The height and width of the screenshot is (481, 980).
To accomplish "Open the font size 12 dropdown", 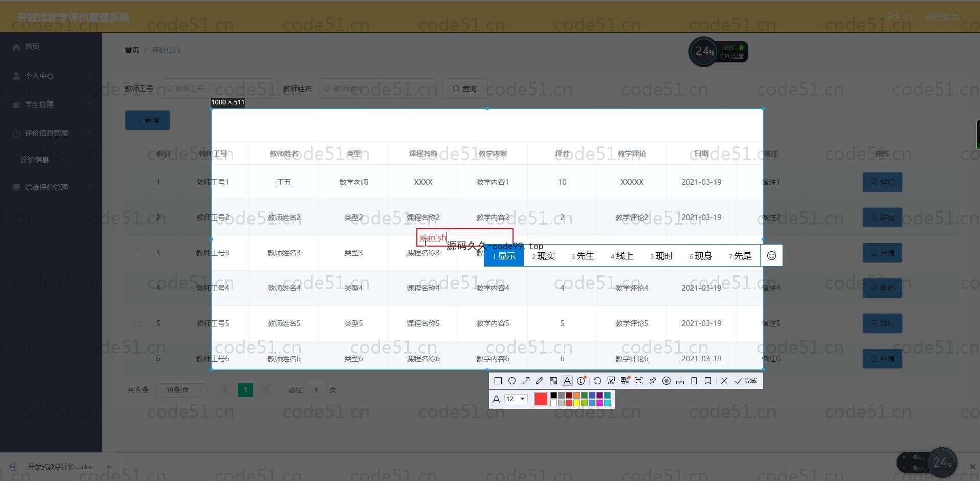I will [516, 399].
